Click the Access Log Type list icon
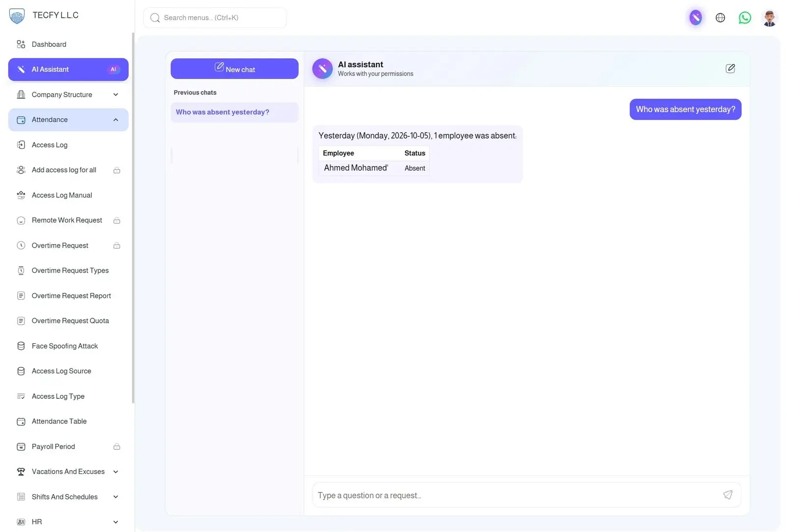 pyautogui.click(x=21, y=396)
